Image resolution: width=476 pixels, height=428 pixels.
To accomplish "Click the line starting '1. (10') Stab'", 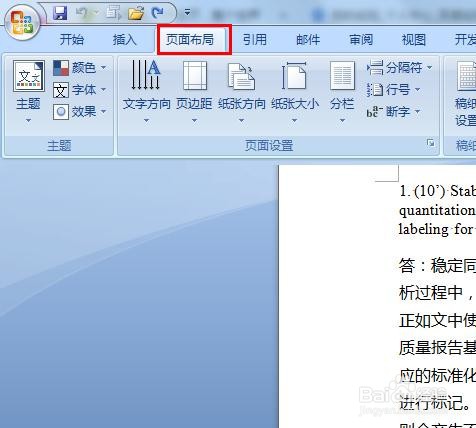I will [x=437, y=191].
